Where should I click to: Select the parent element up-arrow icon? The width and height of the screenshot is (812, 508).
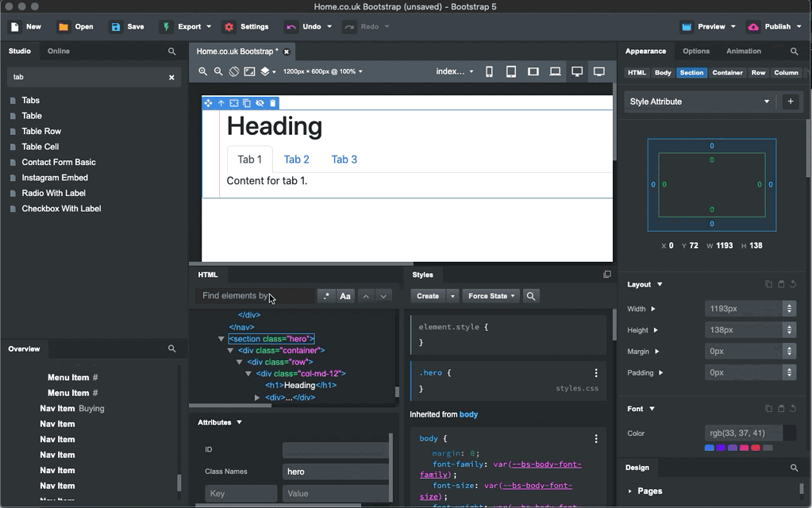(221, 103)
